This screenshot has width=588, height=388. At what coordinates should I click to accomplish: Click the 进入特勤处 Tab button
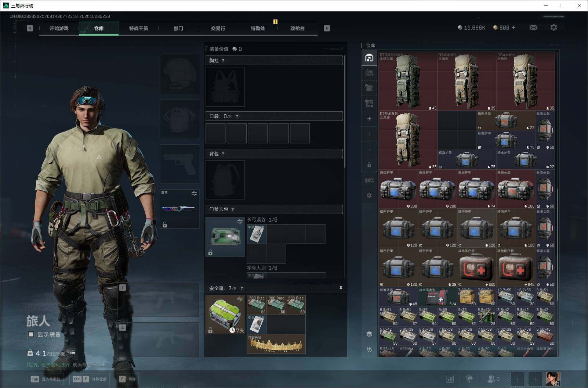pyautogui.click(x=46, y=379)
